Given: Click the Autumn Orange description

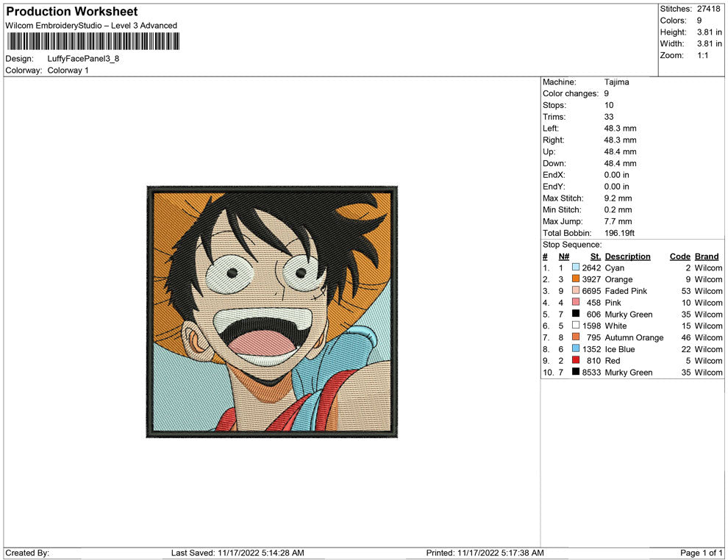Looking at the screenshot, I should point(634,337).
